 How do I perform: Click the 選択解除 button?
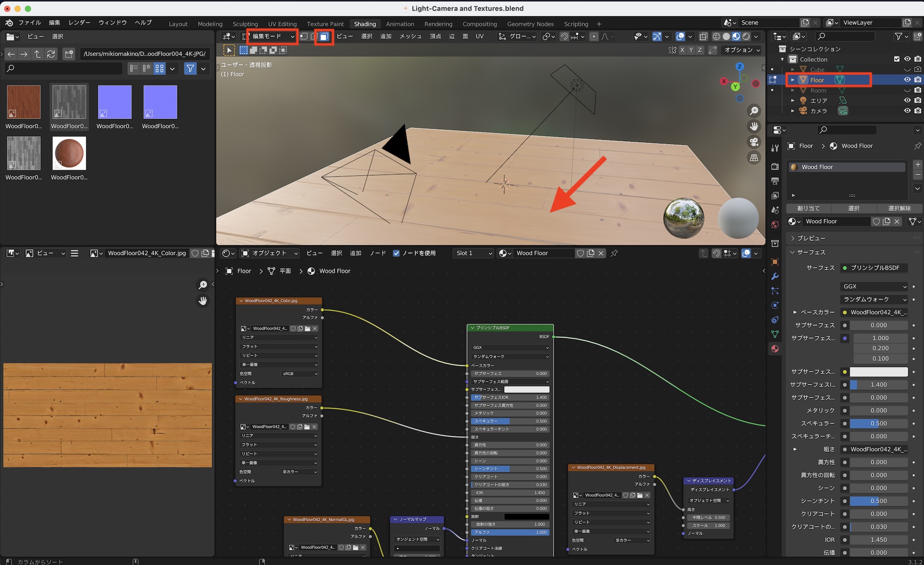899,208
